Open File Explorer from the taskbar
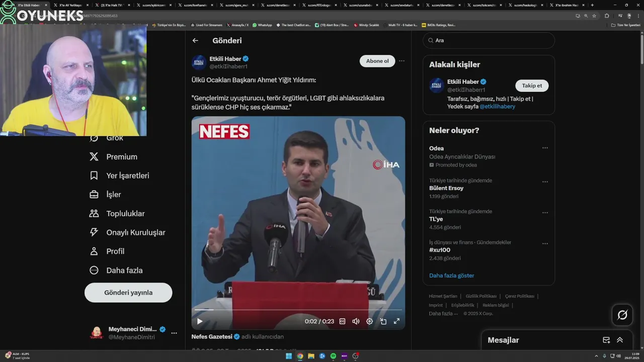644x362 pixels. coord(311,356)
